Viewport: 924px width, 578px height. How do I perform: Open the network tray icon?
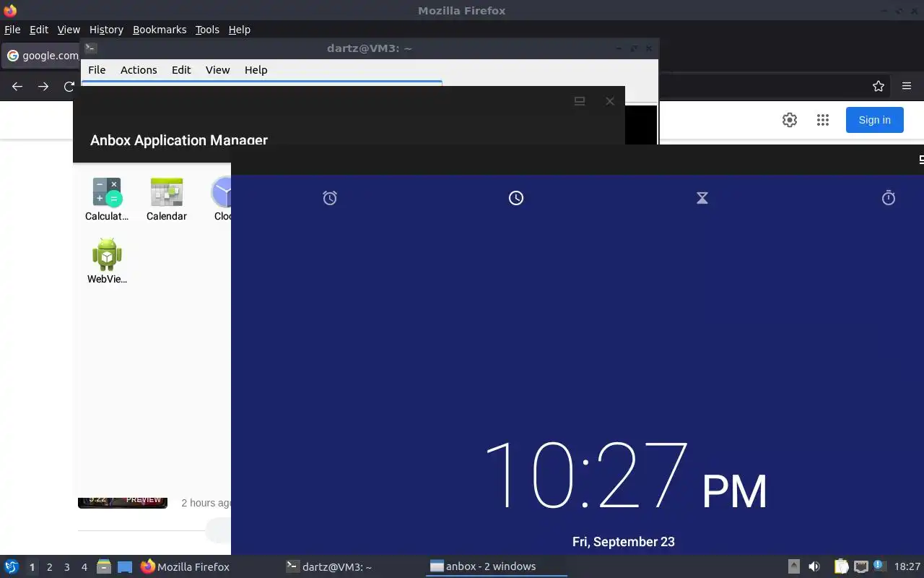click(860, 566)
